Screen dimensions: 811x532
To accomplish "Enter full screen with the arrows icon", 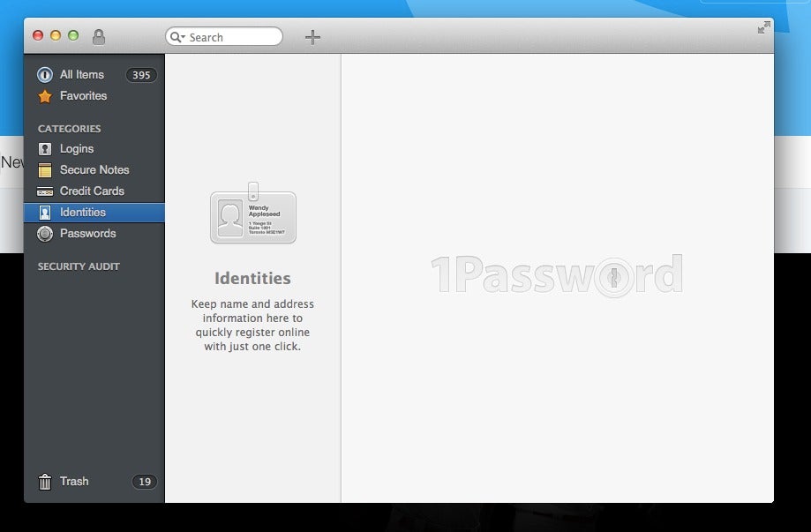I will pyautogui.click(x=764, y=26).
